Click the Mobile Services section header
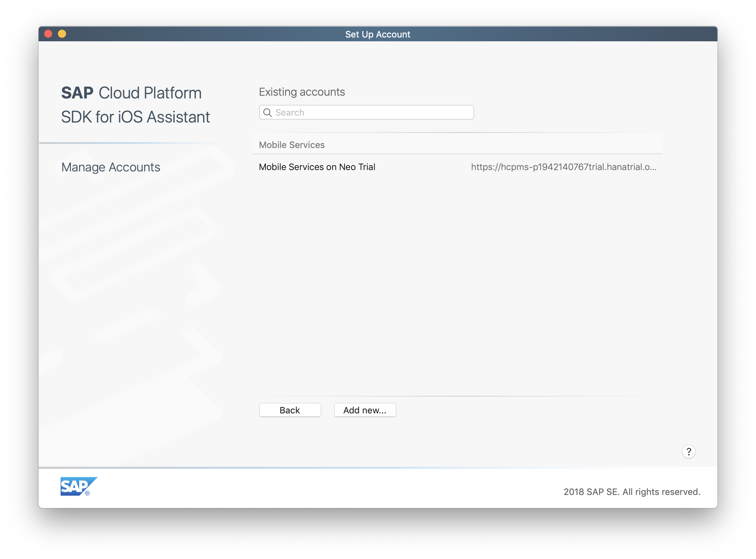Viewport: 756px width, 559px height. (x=292, y=145)
